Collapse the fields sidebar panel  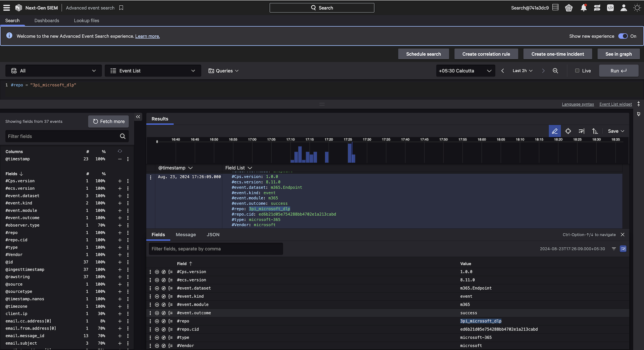coord(138,117)
